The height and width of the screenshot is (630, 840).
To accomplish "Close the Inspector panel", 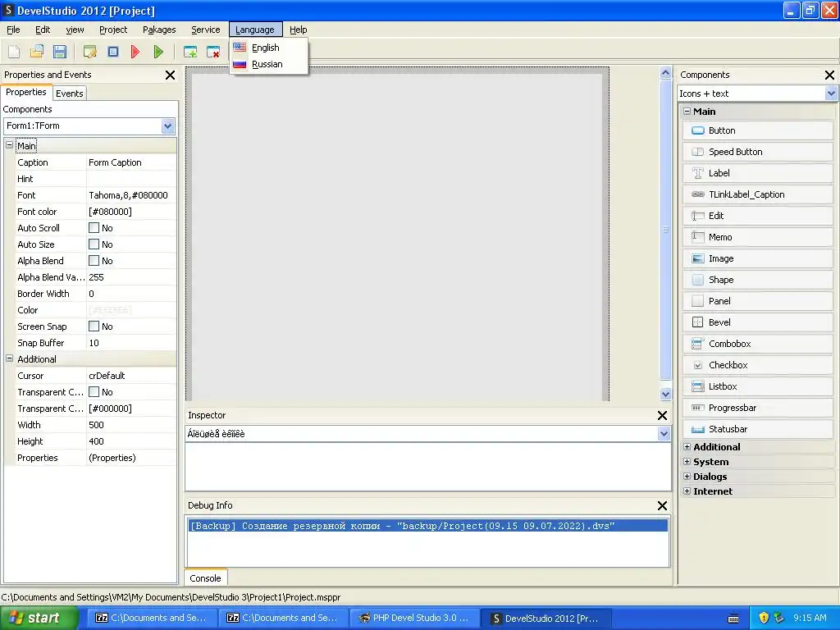I will point(662,415).
